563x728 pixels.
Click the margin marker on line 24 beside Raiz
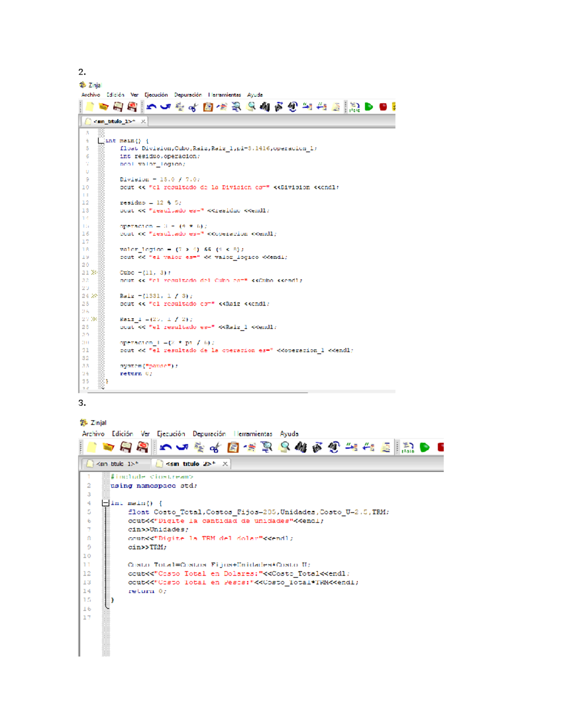click(x=94, y=296)
